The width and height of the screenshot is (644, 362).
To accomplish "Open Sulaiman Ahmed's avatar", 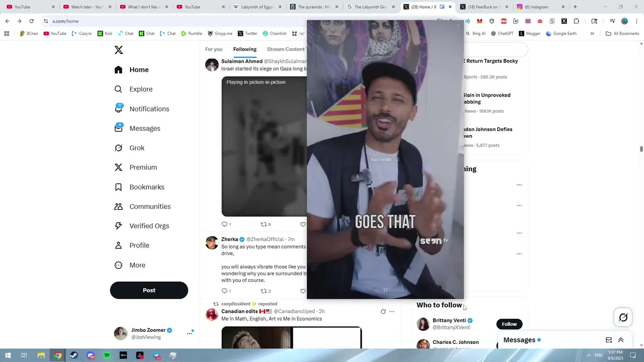I will click(212, 65).
